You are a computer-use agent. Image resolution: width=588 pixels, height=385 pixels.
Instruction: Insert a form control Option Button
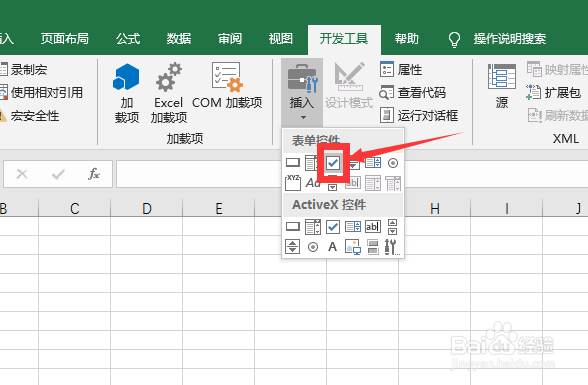(393, 163)
